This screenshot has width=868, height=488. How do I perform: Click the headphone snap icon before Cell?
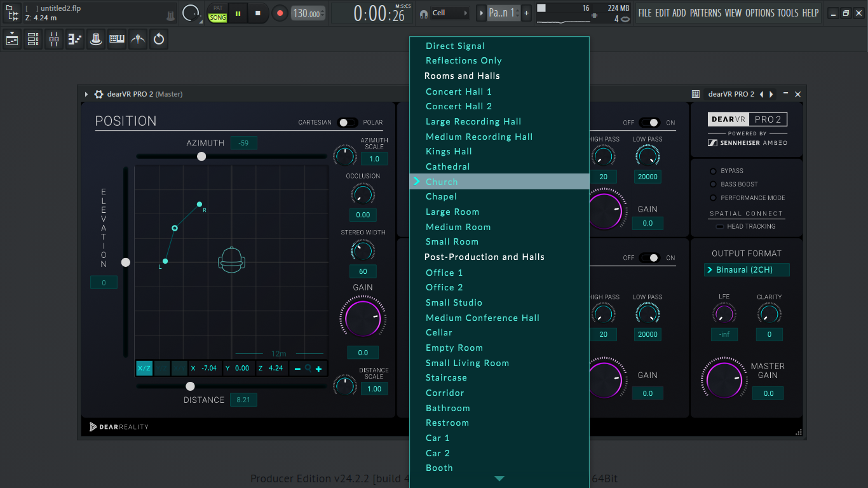point(424,13)
